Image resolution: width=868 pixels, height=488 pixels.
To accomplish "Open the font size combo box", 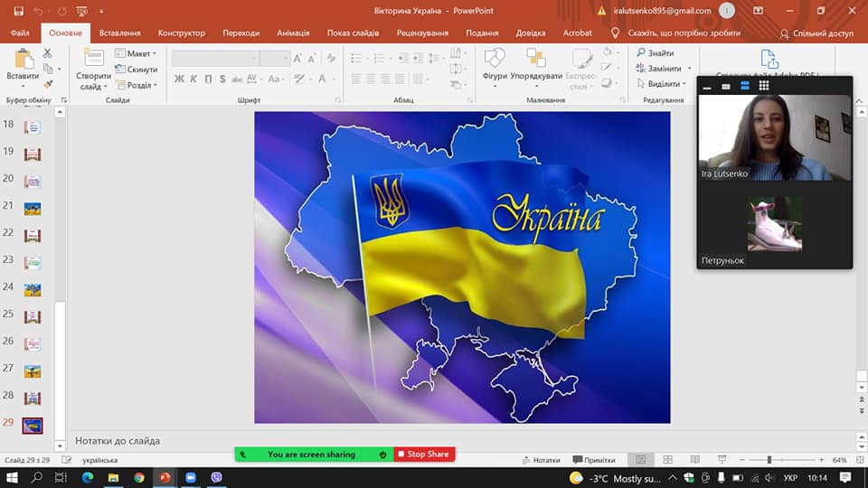I will pyautogui.click(x=275, y=58).
